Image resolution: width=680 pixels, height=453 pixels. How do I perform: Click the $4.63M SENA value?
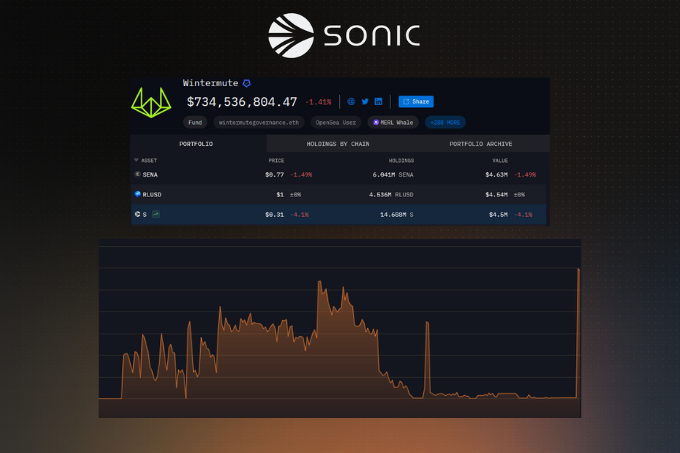(x=497, y=175)
